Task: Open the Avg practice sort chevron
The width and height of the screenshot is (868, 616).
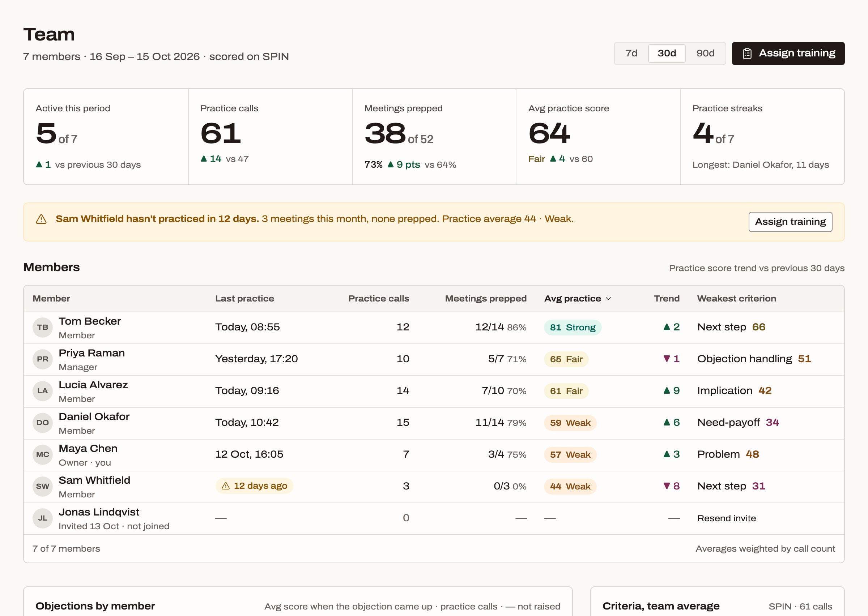Action: (609, 299)
